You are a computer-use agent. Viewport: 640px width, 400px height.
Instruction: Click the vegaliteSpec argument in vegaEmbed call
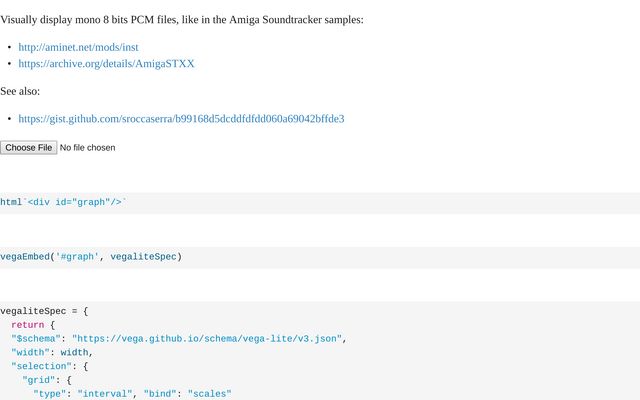[143, 256]
